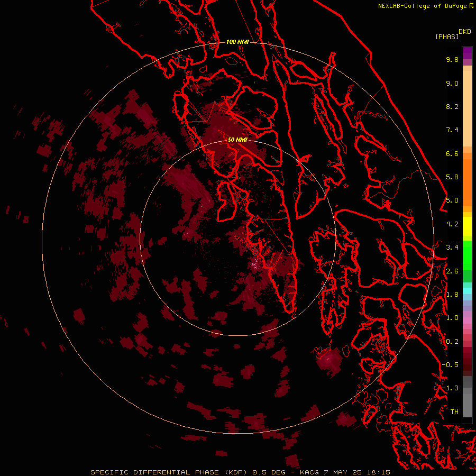Click the 0.2 scale value
Image resolution: width=476 pixels, height=476 pixels.
pyautogui.click(x=452, y=342)
